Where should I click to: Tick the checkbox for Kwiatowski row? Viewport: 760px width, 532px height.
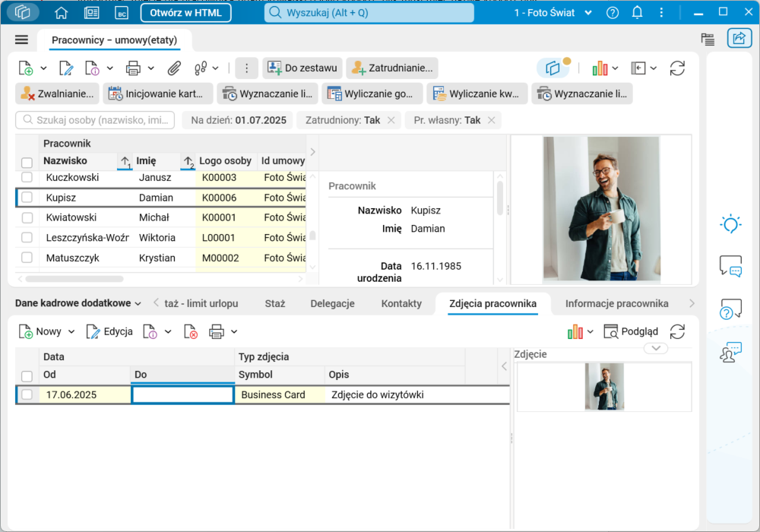point(27,217)
